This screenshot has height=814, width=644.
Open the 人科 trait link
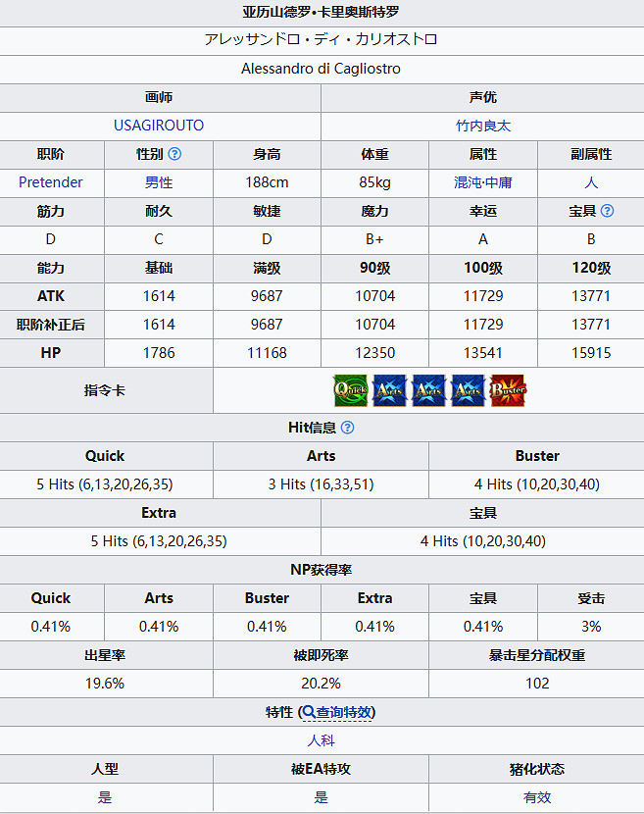pos(322,740)
